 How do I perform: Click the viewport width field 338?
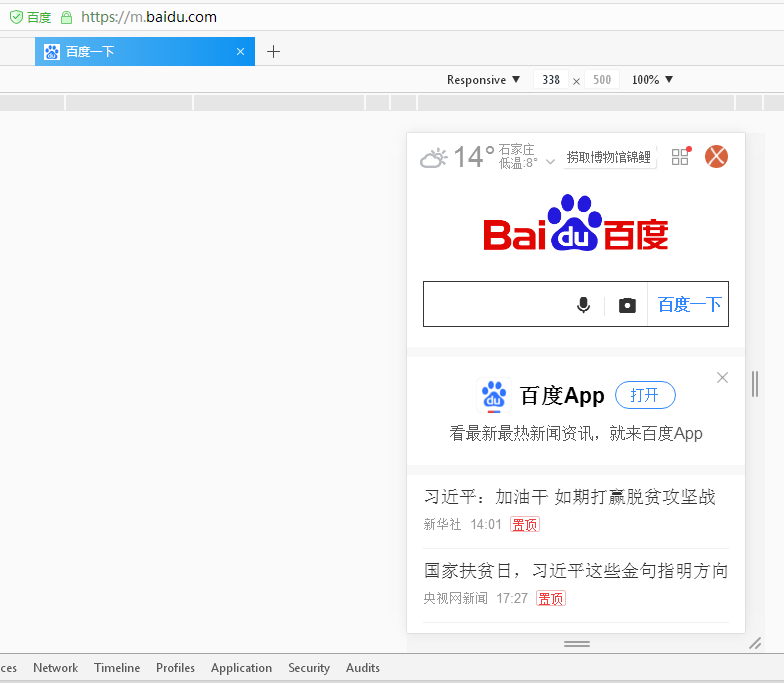point(551,80)
